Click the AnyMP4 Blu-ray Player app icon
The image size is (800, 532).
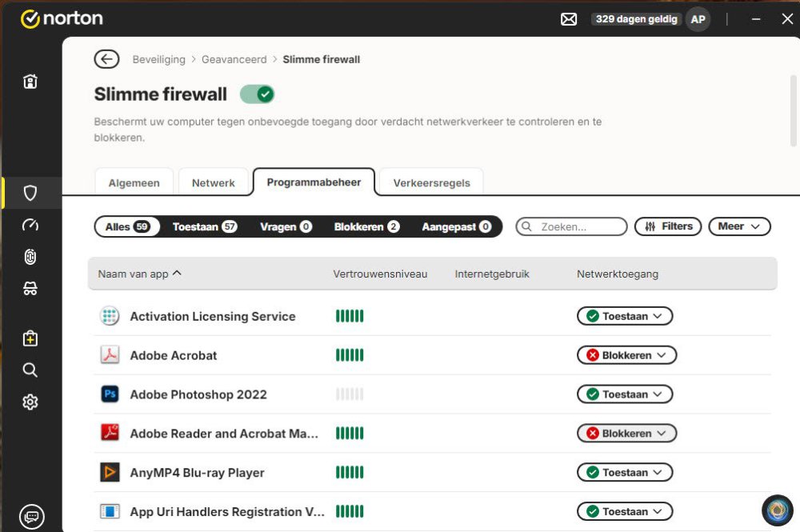[x=110, y=472]
